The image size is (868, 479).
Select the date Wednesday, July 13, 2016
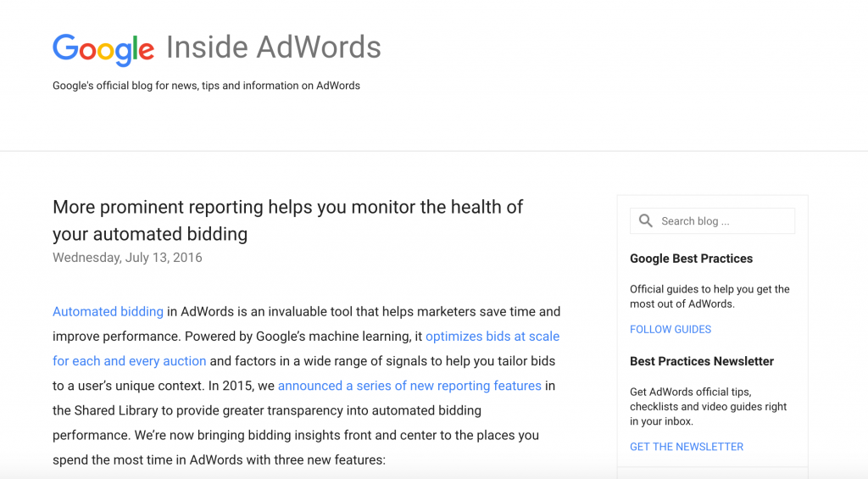point(127,258)
